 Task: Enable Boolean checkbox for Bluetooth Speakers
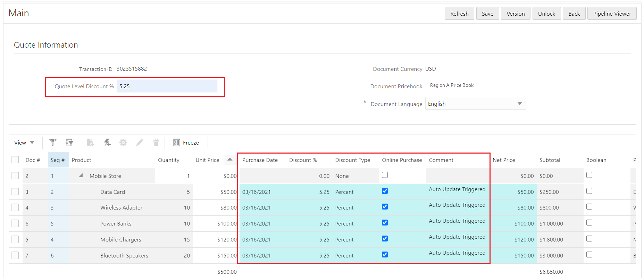(589, 255)
